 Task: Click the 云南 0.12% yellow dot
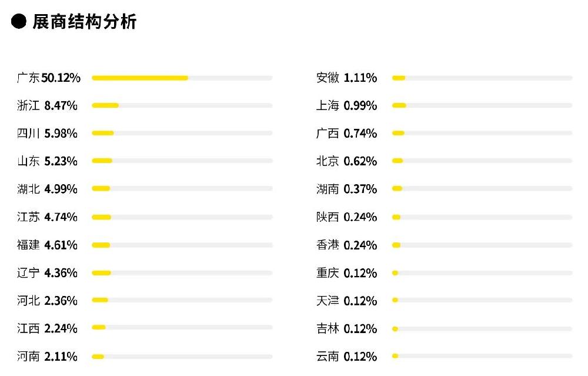click(x=395, y=356)
